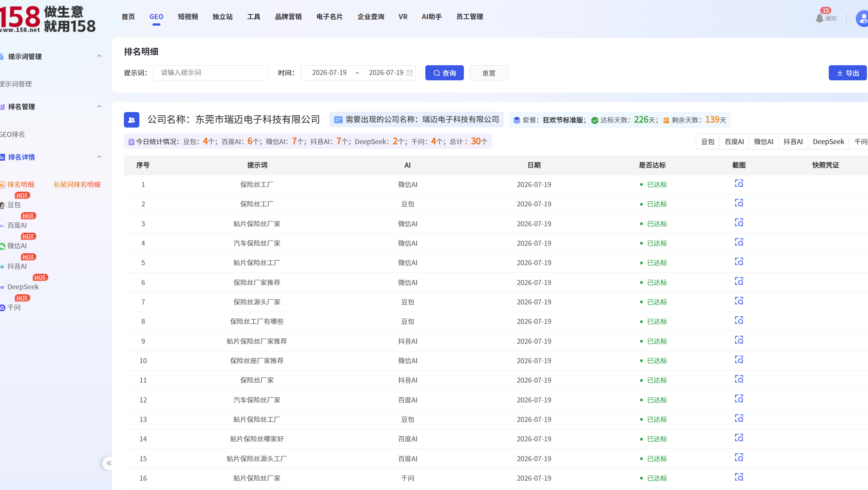
Task: Open screenshot for 贴片保险丝哪家好 row
Action: 739,438
